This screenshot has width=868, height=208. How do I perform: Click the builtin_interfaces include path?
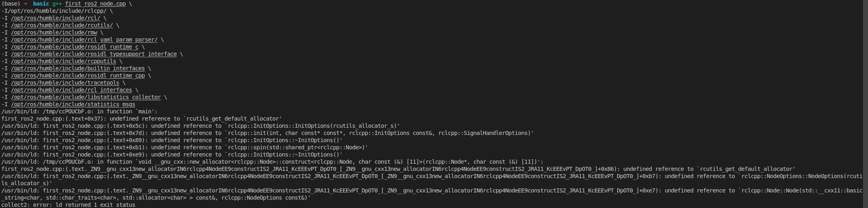[78, 68]
